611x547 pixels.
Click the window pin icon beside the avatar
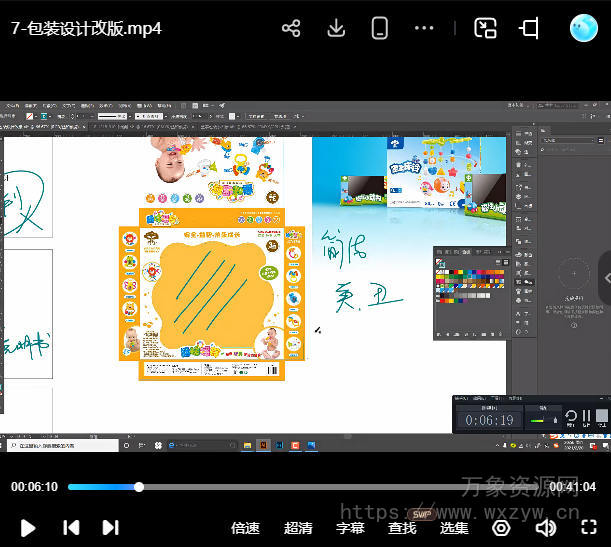click(529, 28)
